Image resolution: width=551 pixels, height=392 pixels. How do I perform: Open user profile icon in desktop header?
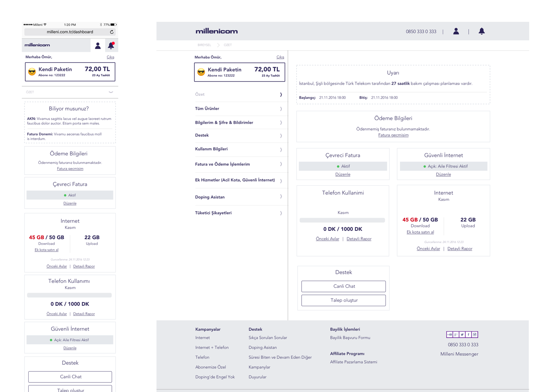pyautogui.click(x=456, y=31)
